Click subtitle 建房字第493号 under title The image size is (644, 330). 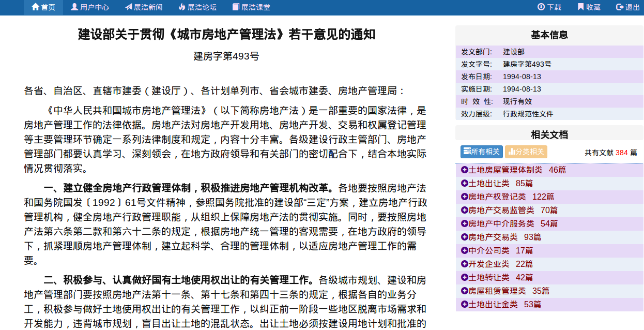pos(226,56)
